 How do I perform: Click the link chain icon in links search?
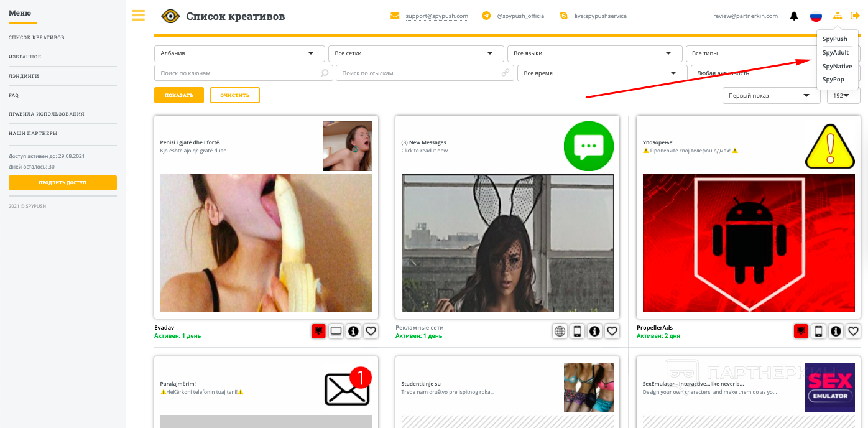click(506, 73)
